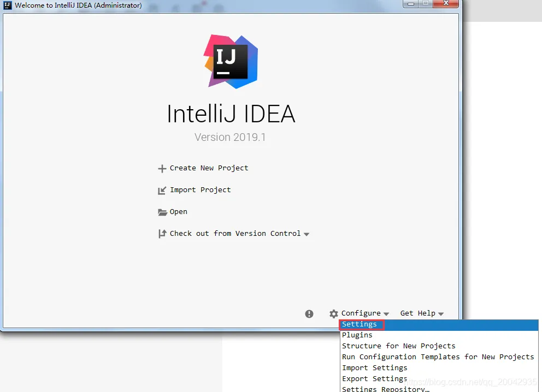Image resolution: width=542 pixels, height=392 pixels.
Task: Click the Configure gear icon
Action: (334, 313)
